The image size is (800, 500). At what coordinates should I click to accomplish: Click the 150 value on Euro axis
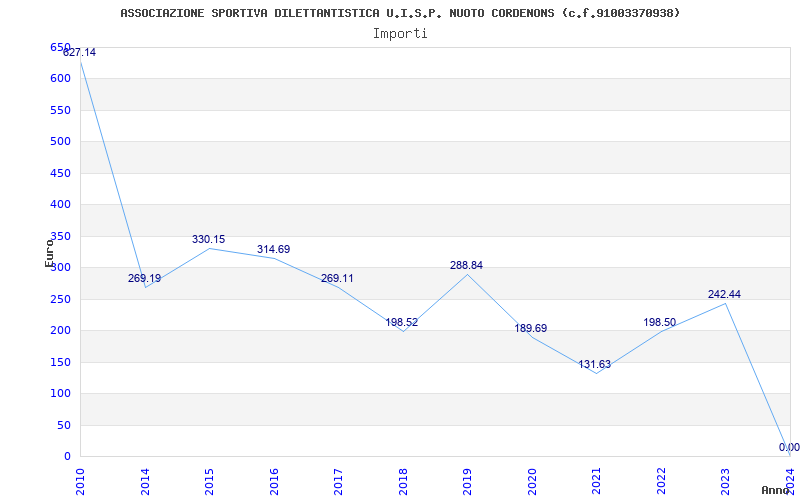point(60,362)
